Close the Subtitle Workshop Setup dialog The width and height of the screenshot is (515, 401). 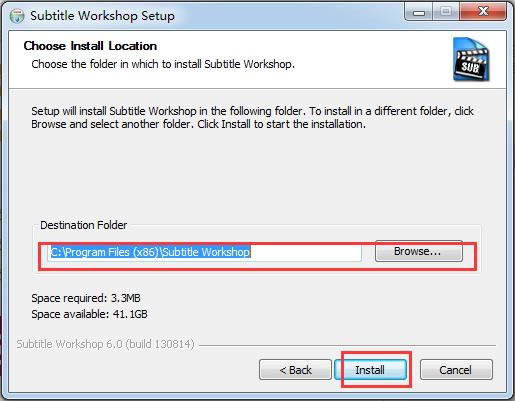click(x=483, y=12)
